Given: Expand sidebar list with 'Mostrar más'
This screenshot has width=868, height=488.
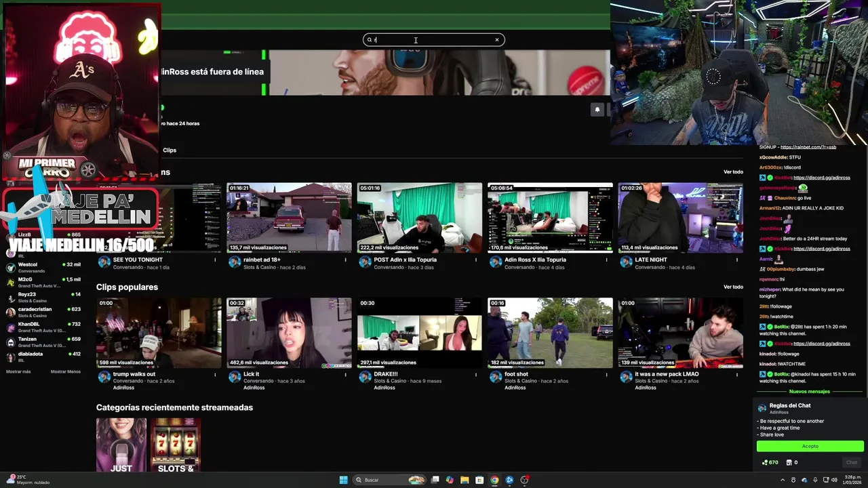Looking at the screenshot, I should coord(18,371).
